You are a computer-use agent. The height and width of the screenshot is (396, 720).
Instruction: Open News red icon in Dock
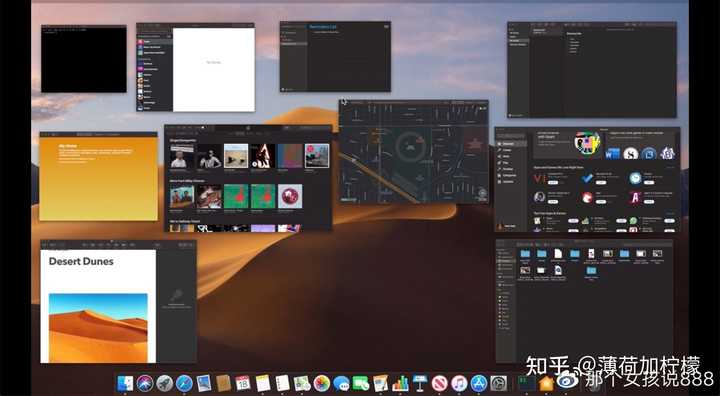[439, 383]
